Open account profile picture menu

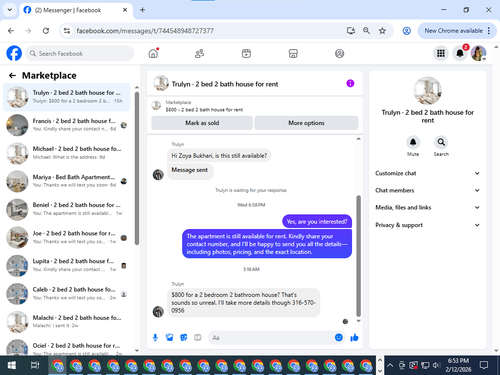pyautogui.click(x=478, y=53)
